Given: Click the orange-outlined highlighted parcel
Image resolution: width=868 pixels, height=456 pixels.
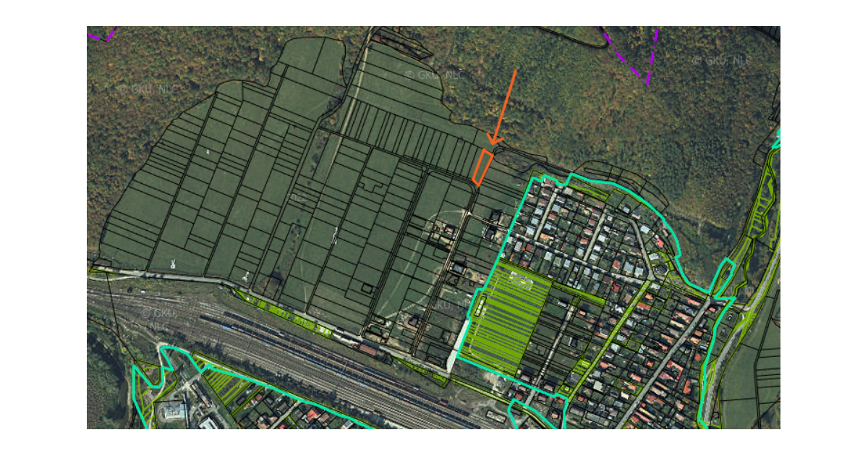Looking at the screenshot, I should tap(482, 167).
